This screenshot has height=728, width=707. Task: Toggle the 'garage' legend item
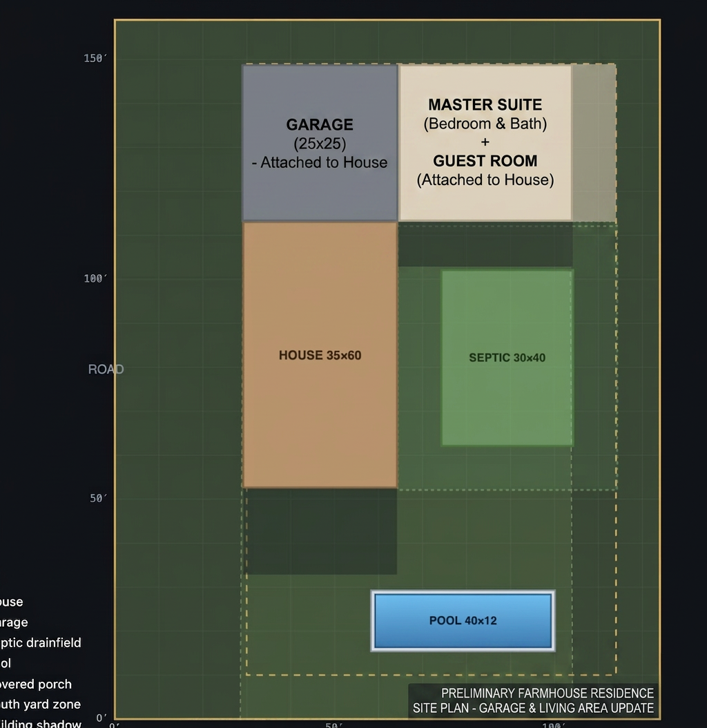tap(14, 622)
